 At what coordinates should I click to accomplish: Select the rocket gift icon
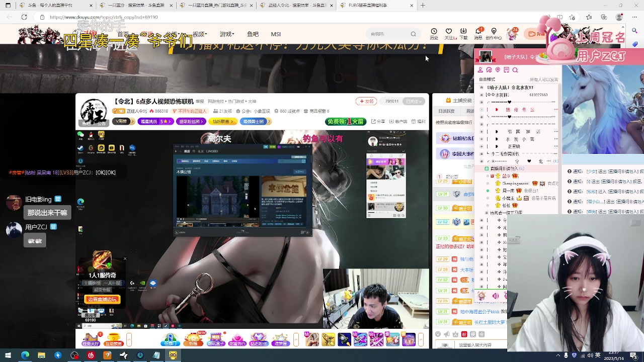(345, 340)
